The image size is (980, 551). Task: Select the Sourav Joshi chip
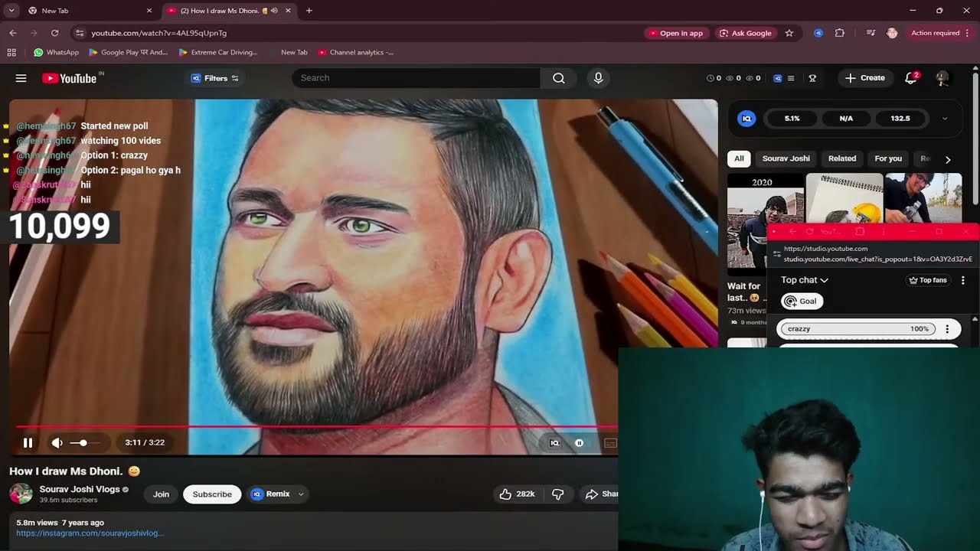point(786,158)
